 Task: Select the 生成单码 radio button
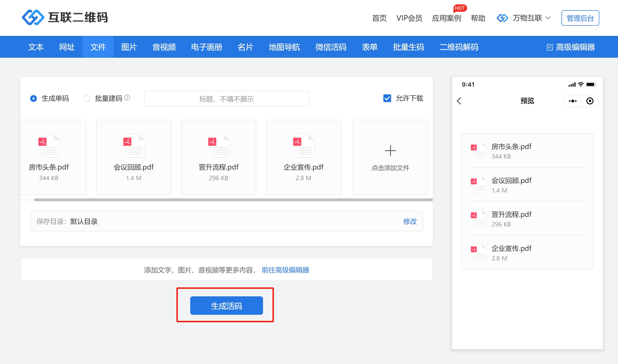33,98
